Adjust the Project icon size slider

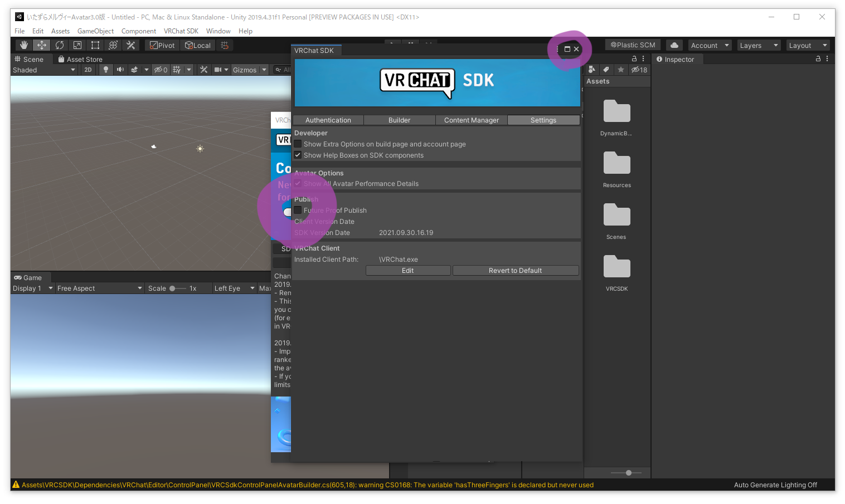[626, 472]
